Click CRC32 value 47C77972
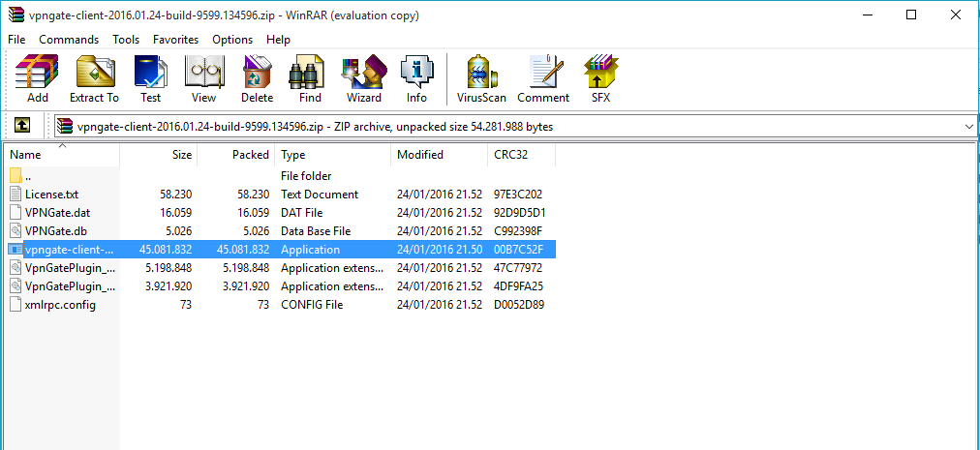 [518, 268]
